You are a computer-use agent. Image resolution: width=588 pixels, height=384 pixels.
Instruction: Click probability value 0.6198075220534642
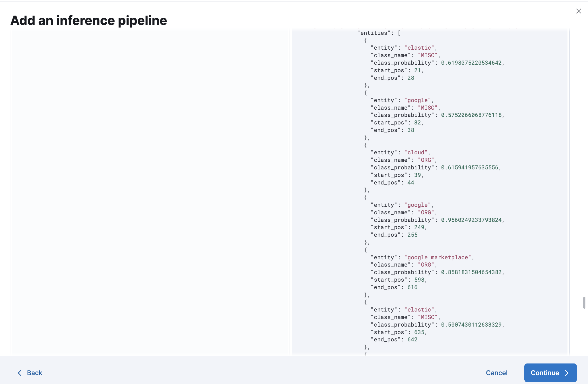click(471, 63)
